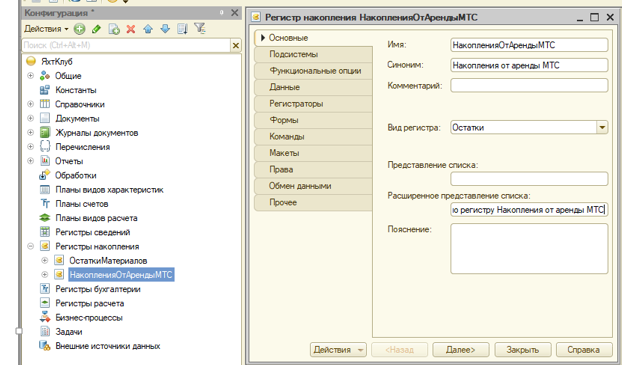This screenshot has width=622, height=365.
Task: Click into the Комментарий input field
Action: point(529,85)
